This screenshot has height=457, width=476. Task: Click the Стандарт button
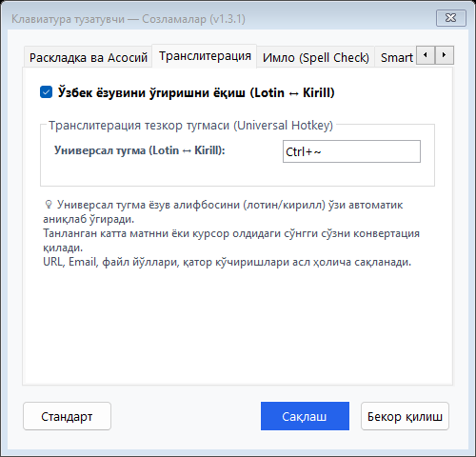[x=67, y=416]
